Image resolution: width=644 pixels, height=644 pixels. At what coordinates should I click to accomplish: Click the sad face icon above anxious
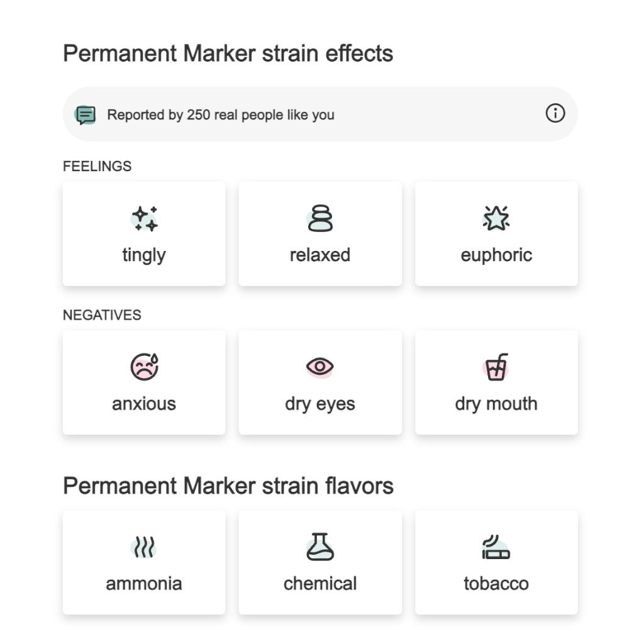click(x=144, y=367)
